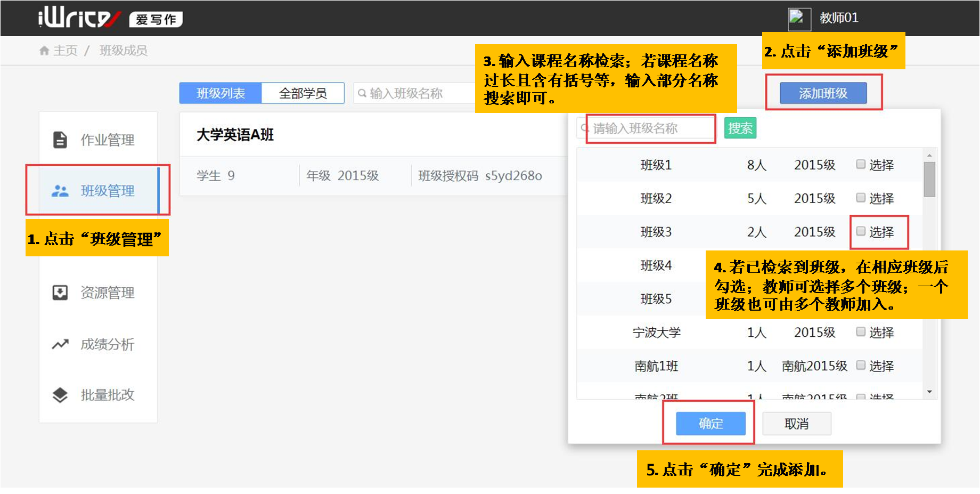Open the 班级列表 tab

(220, 93)
